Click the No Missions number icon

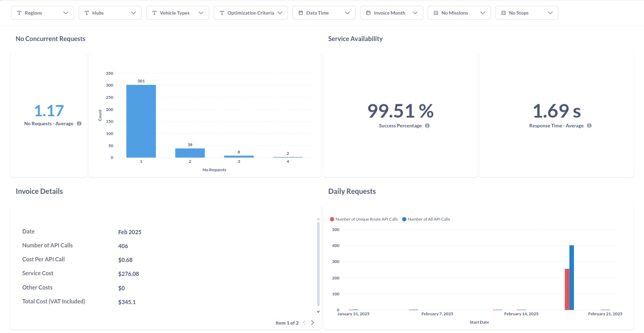coord(436,13)
